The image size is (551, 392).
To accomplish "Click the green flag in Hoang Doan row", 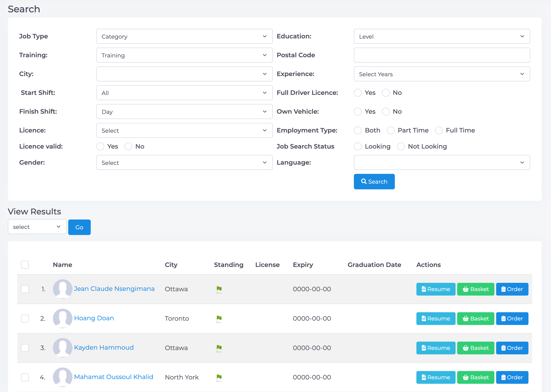I will (x=219, y=319).
